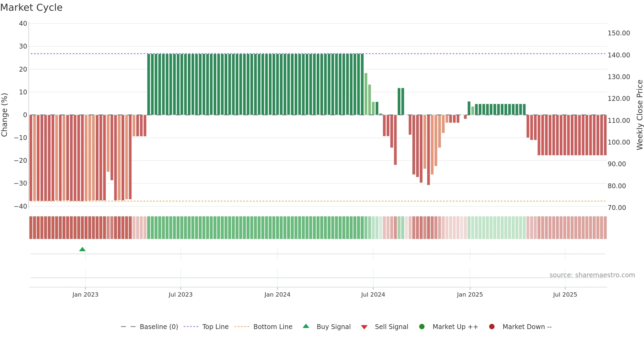Toggle the Top Line legend entry
The height and width of the screenshot is (362, 644).
coord(206,327)
